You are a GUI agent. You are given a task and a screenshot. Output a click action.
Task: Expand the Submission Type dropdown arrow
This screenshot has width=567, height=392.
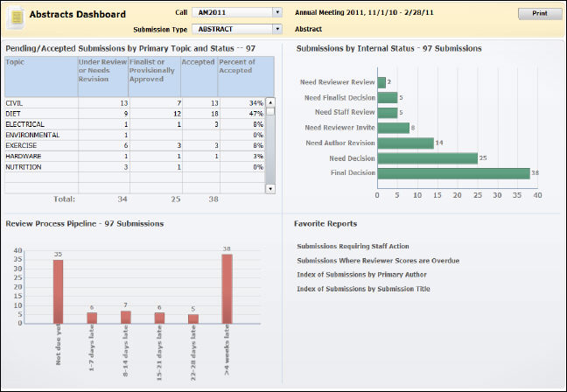coord(277,28)
